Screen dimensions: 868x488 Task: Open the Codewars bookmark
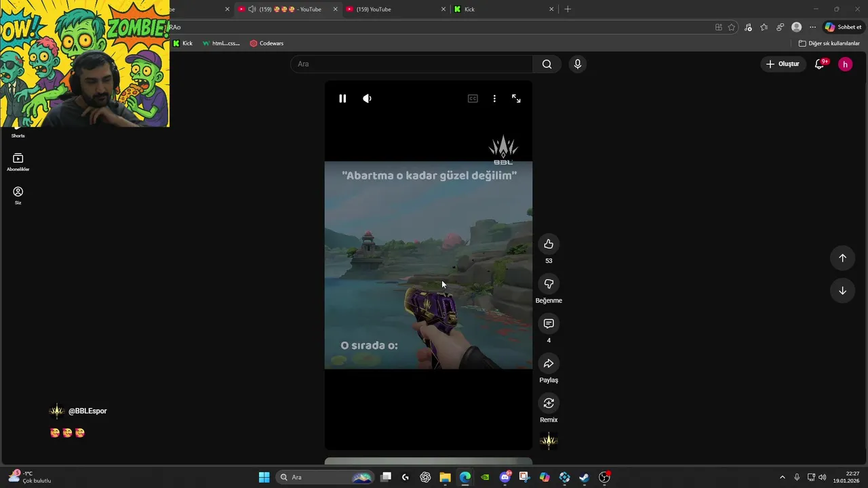[267, 43]
